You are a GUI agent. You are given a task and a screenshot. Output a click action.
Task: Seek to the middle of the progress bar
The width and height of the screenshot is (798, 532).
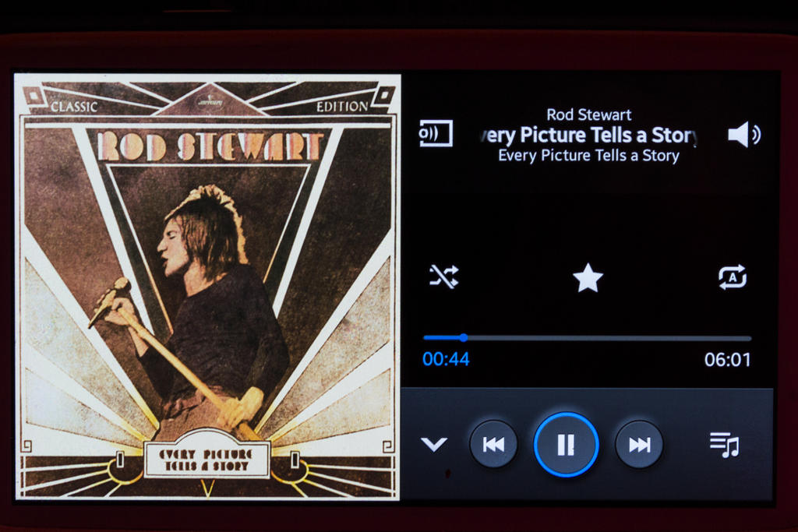[x=588, y=338]
